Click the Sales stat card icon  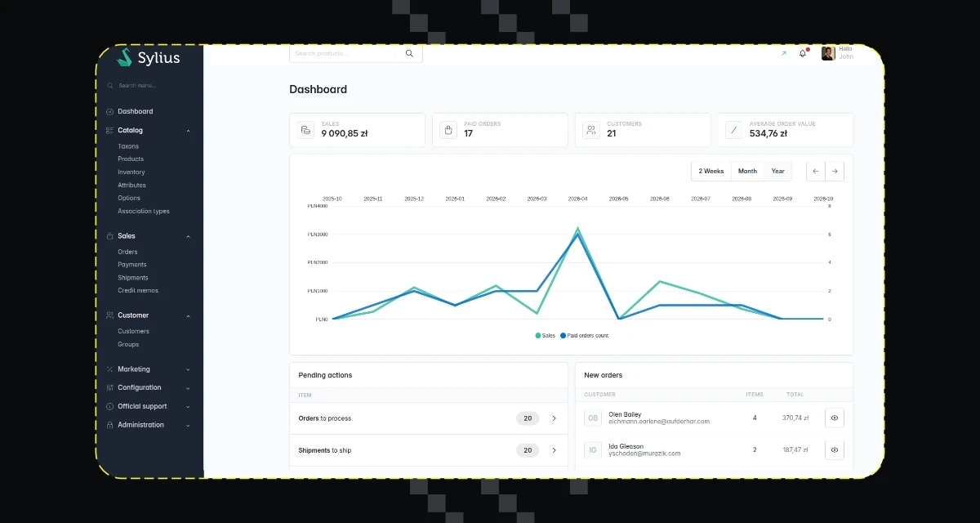(x=305, y=130)
